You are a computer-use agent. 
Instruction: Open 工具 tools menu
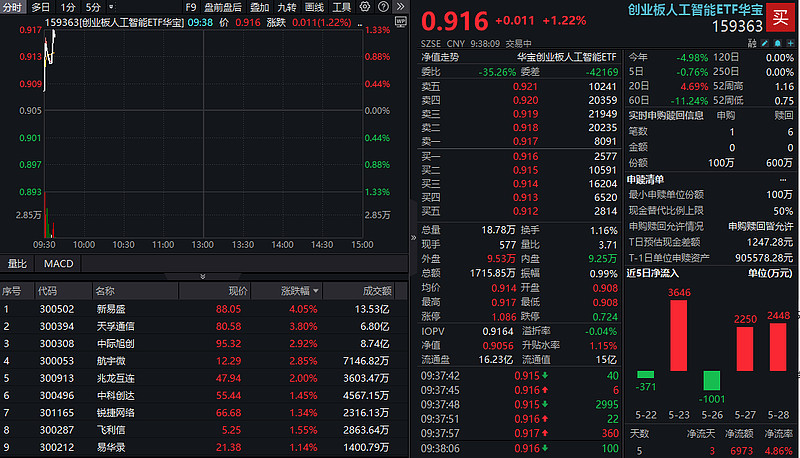pyautogui.click(x=341, y=7)
